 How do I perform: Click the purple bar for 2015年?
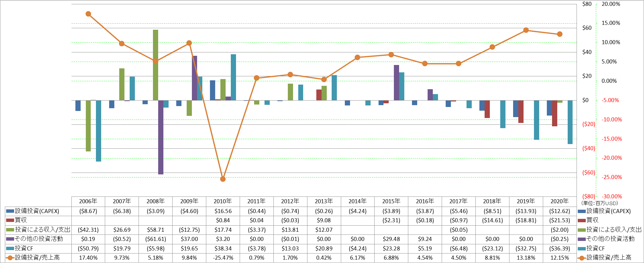(396, 82)
